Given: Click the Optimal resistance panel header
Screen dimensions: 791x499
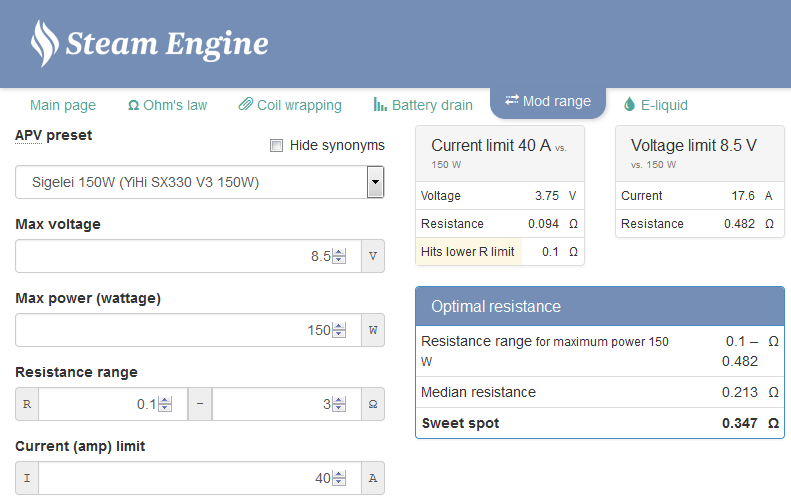Looking at the screenshot, I should (600, 306).
